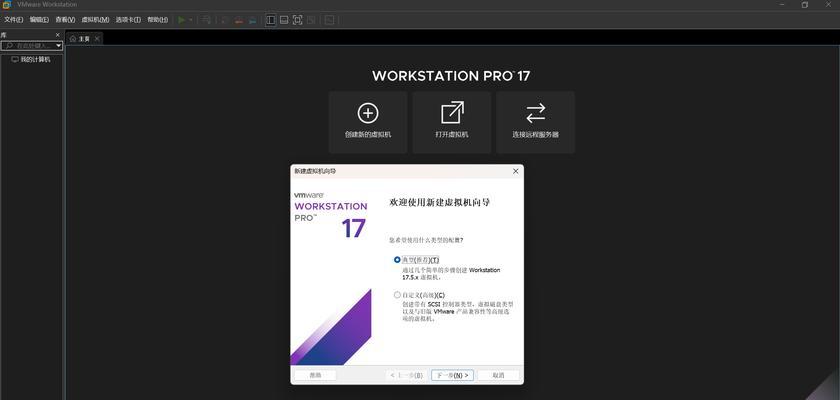The image size is (840, 400).
Task: Click the enter full screen mode icon
Action: 297,20
